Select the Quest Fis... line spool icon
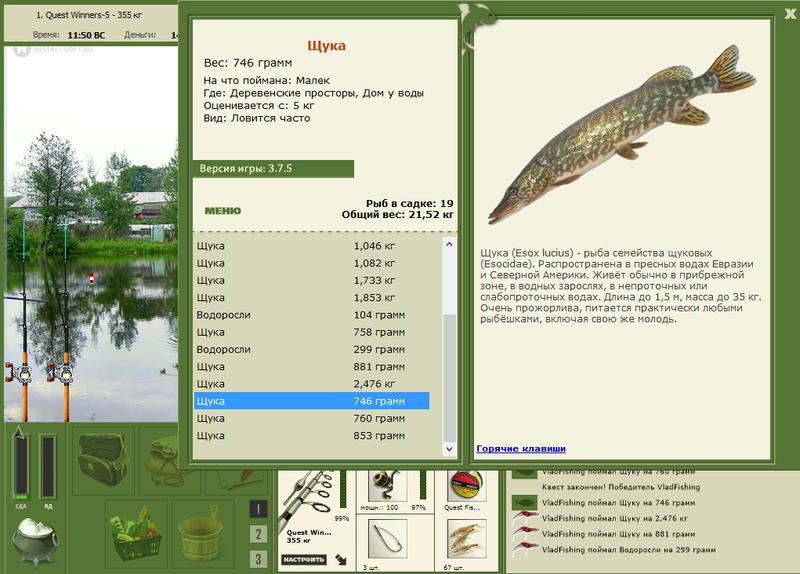Viewport: 800px width, 574px height. (465, 485)
